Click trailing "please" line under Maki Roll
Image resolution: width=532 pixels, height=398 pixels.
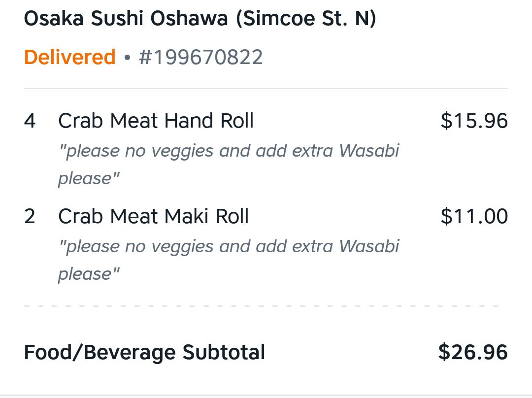coord(89,274)
